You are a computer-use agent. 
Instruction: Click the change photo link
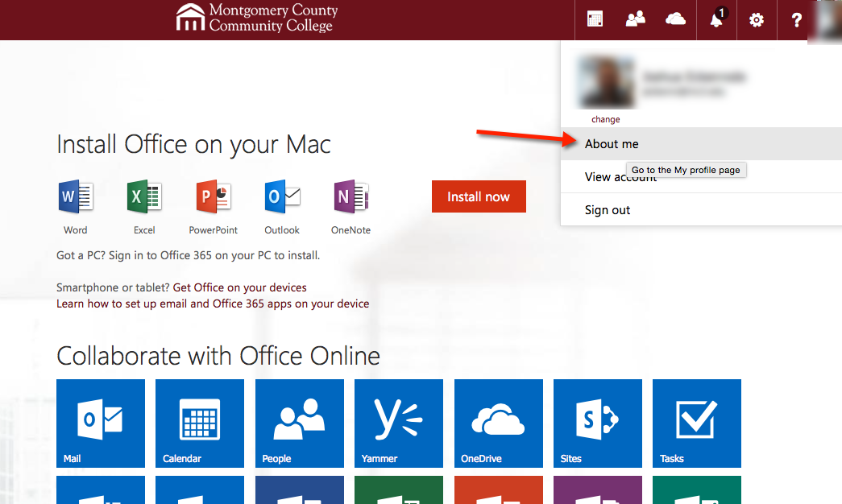(606, 119)
